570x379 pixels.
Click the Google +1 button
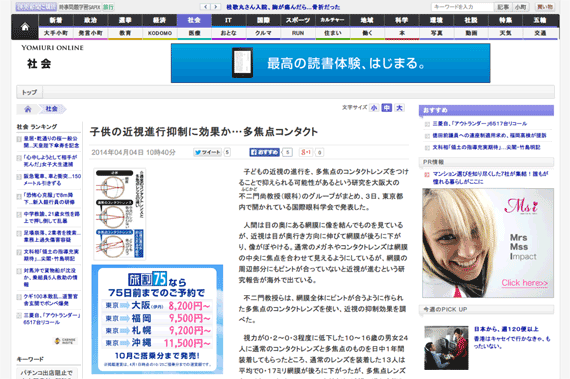306,152
